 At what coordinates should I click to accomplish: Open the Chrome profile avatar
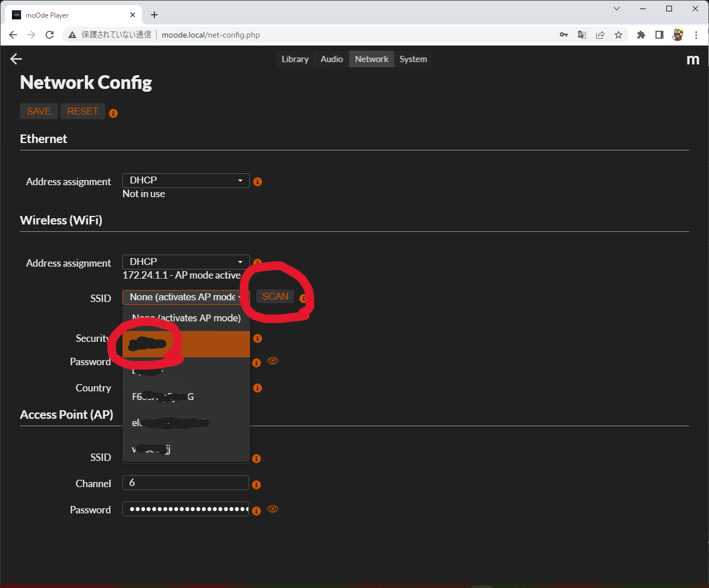678,35
